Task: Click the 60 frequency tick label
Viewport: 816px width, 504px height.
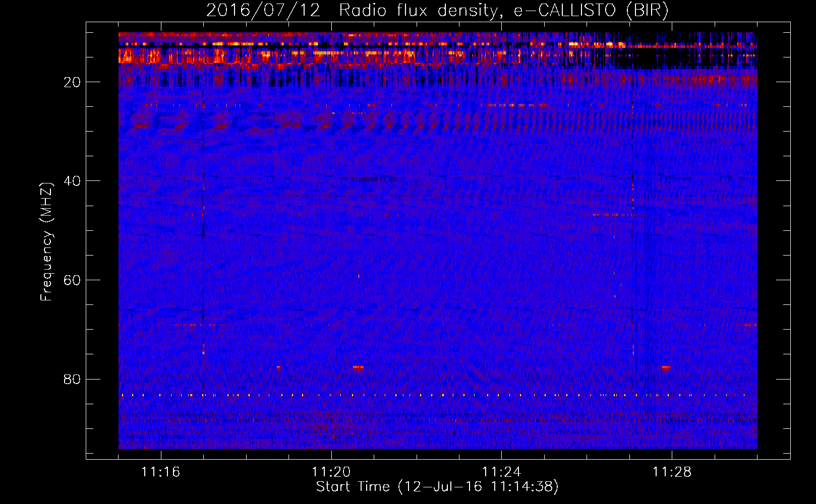Action: 72,280
